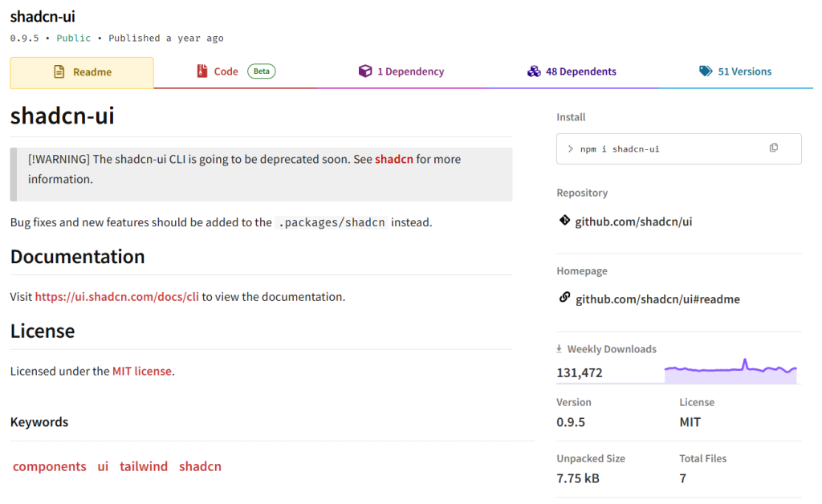The image size is (822, 504).
Task: Show the 51 Versions tab
Action: point(735,71)
